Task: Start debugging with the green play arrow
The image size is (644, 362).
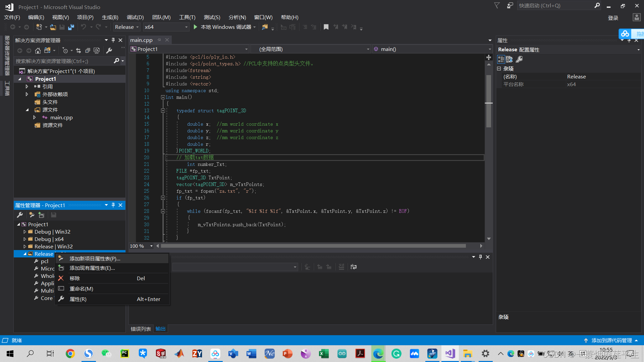Action: tap(196, 27)
